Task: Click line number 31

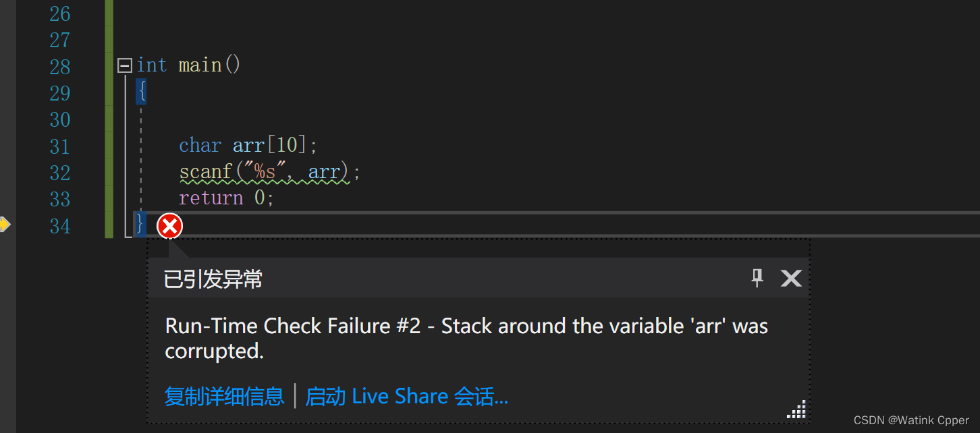Action: coord(59,146)
